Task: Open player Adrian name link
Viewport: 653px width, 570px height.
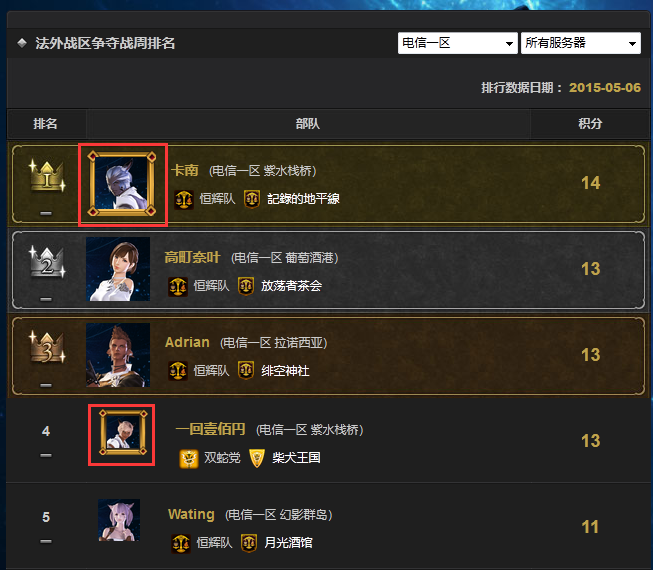Action: [187, 342]
